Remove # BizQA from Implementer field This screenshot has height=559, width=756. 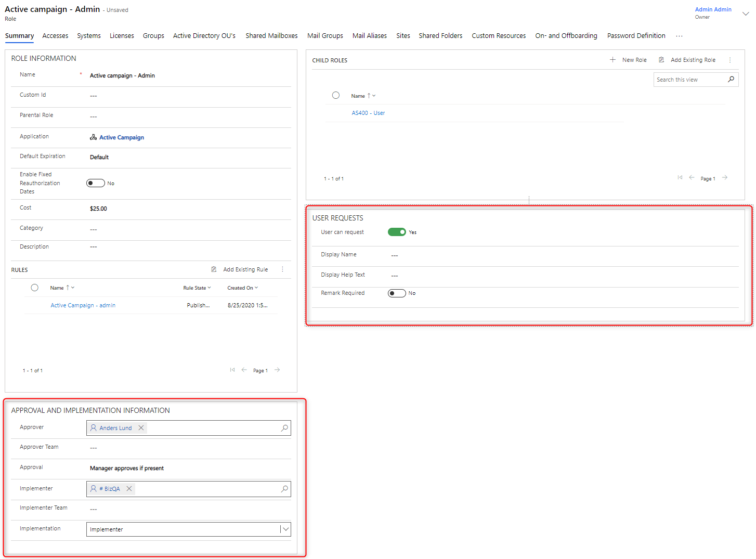(129, 489)
